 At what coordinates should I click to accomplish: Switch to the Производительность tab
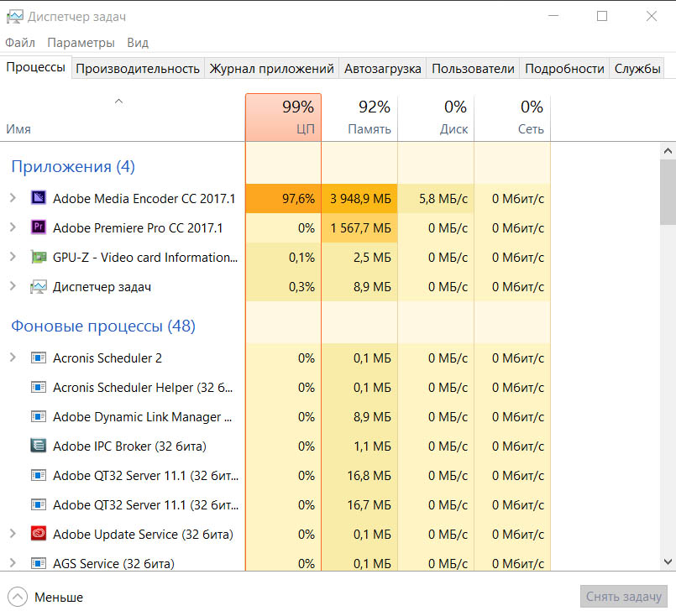click(138, 69)
